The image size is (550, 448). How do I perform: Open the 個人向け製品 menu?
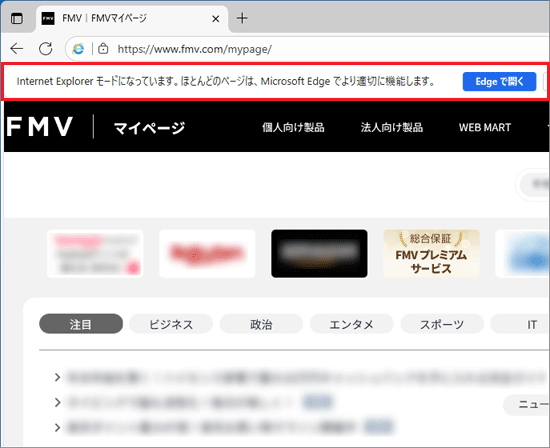[x=293, y=127]
